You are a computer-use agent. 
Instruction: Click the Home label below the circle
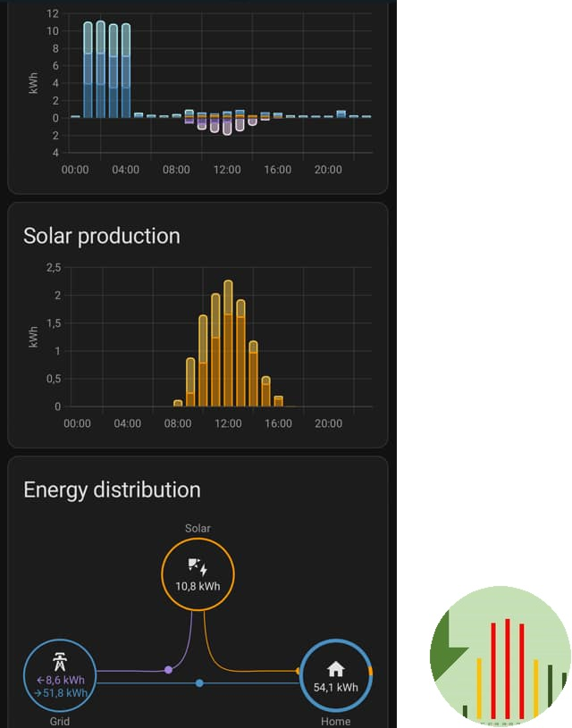[x=336, y=721]
